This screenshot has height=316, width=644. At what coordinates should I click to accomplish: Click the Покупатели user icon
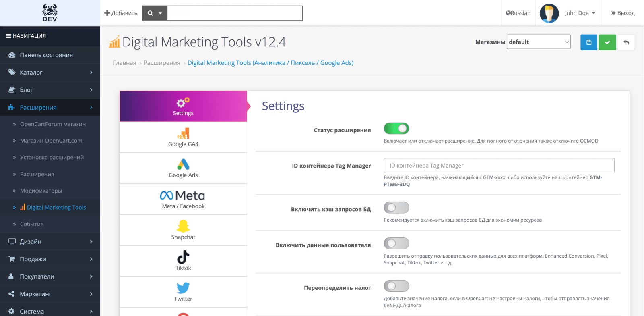tap(12, 276)
